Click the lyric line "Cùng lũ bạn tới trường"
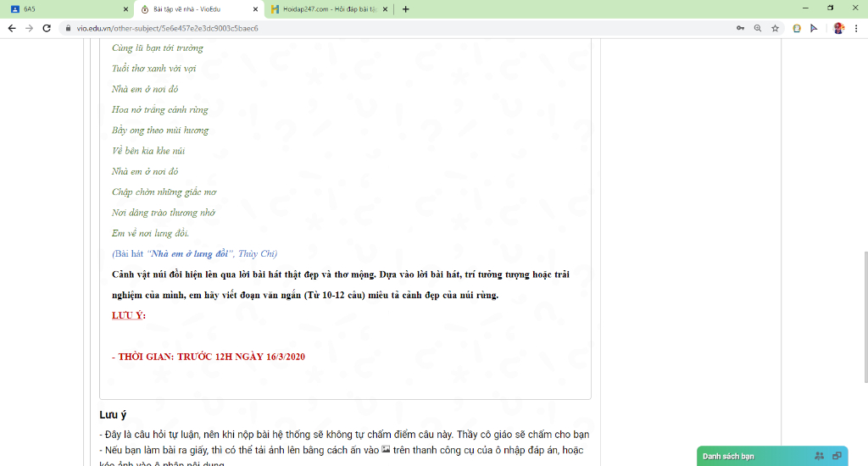Image resolution: width=868 pixels, height=466 pixels. click(157, 48)
